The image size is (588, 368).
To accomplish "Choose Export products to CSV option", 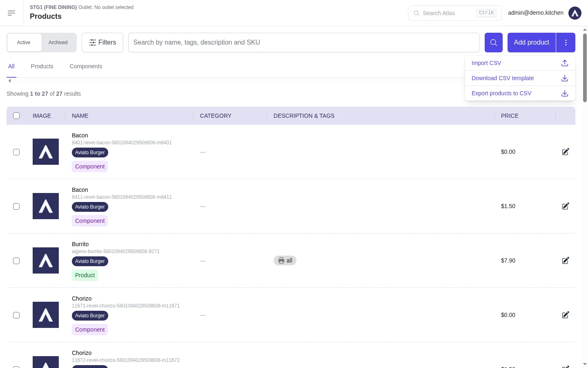I will (520, 93).
